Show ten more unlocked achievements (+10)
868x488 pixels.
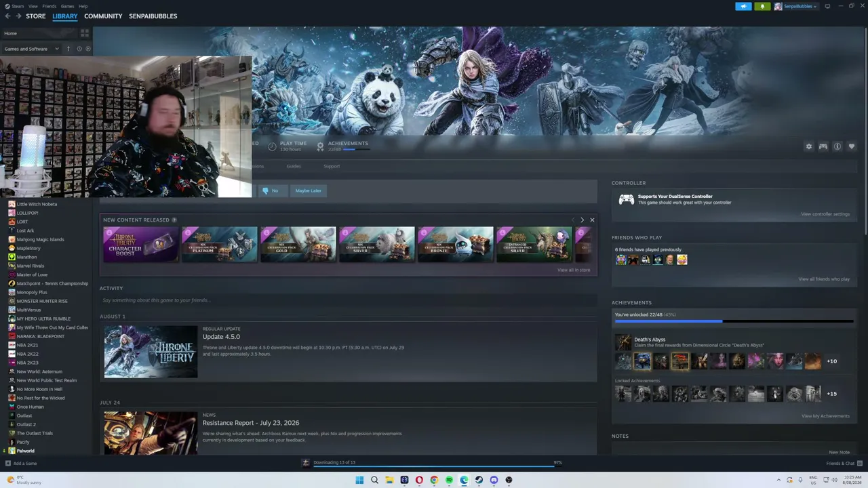pyautogui.click(x=831, y=361)
